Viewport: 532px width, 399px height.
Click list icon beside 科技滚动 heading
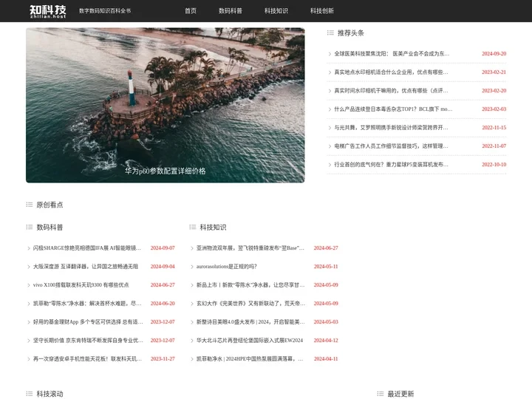(29, 394)
